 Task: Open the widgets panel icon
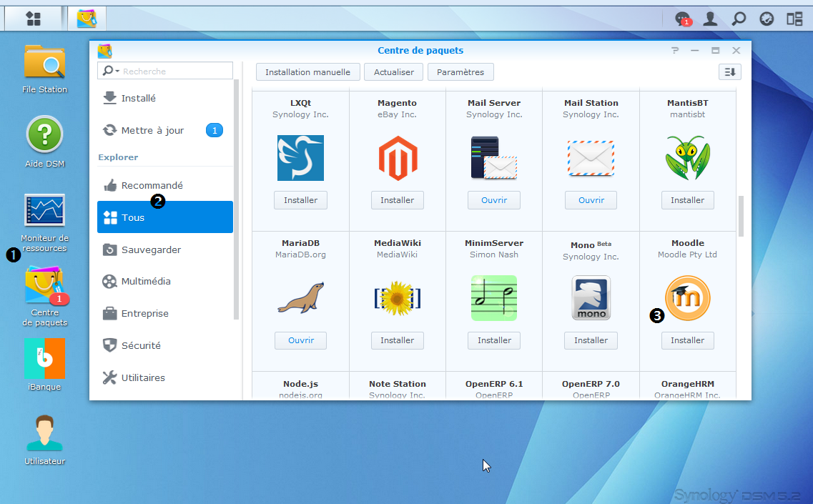794,19
